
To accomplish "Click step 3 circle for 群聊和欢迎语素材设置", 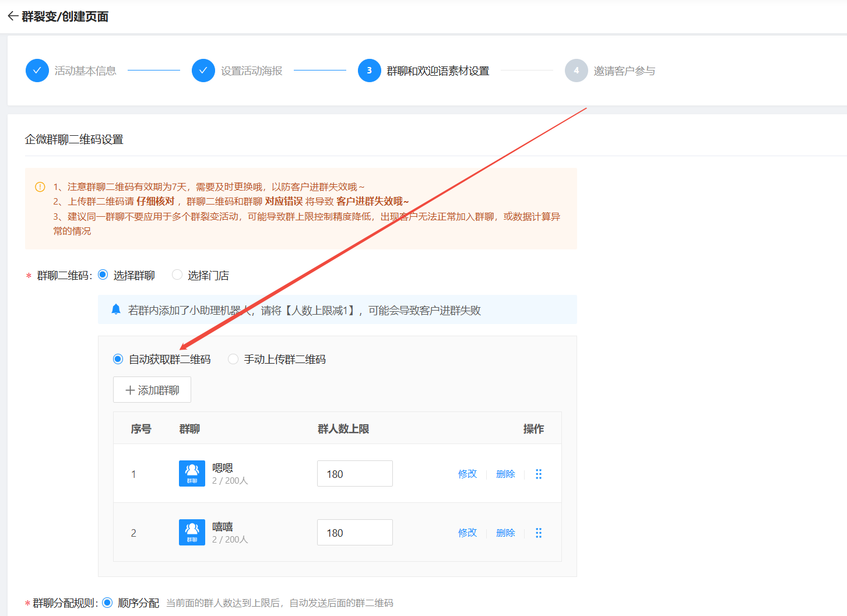I will pyautogui.click(x=370, y=71).
